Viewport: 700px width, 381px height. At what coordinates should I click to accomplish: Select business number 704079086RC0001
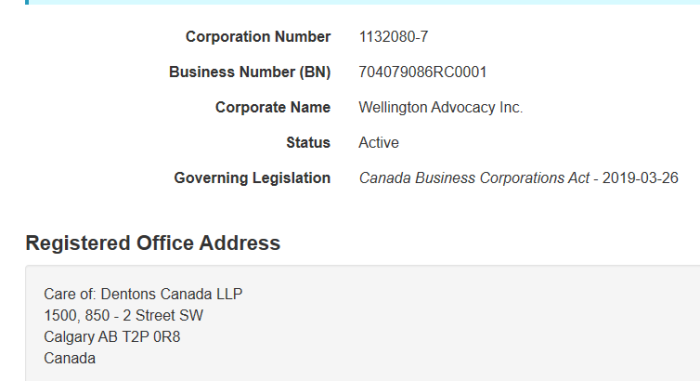(x=422, y=72)
